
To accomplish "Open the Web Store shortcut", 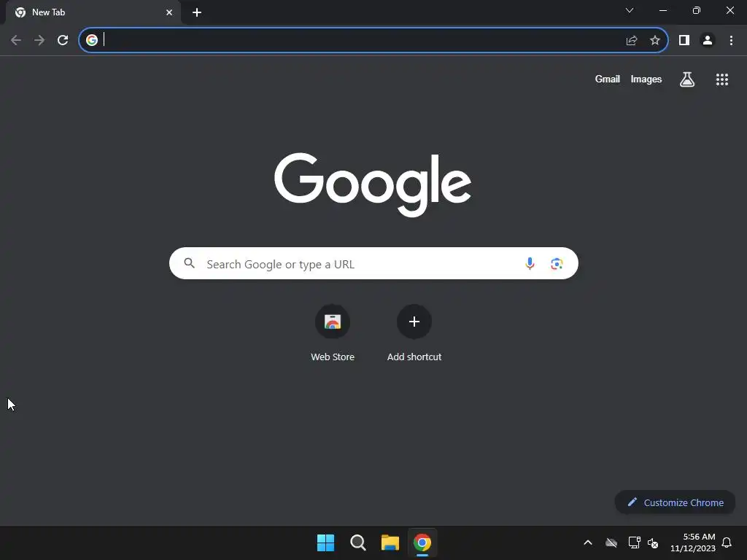I will pyautogui.click(x=333, y=334).
